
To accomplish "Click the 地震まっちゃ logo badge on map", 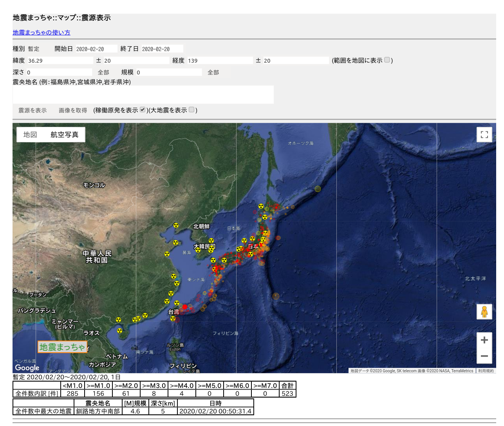I will pyautogui.click(x=62, y=347).
